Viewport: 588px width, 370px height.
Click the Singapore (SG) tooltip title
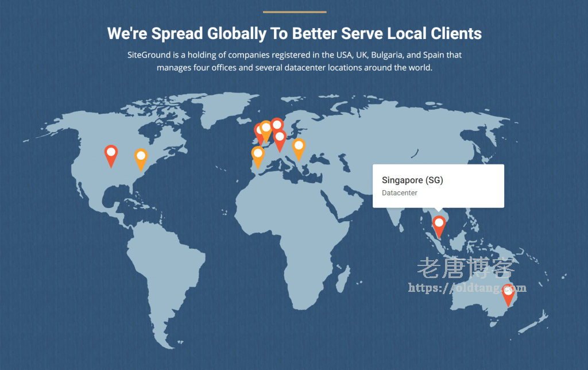412,180
